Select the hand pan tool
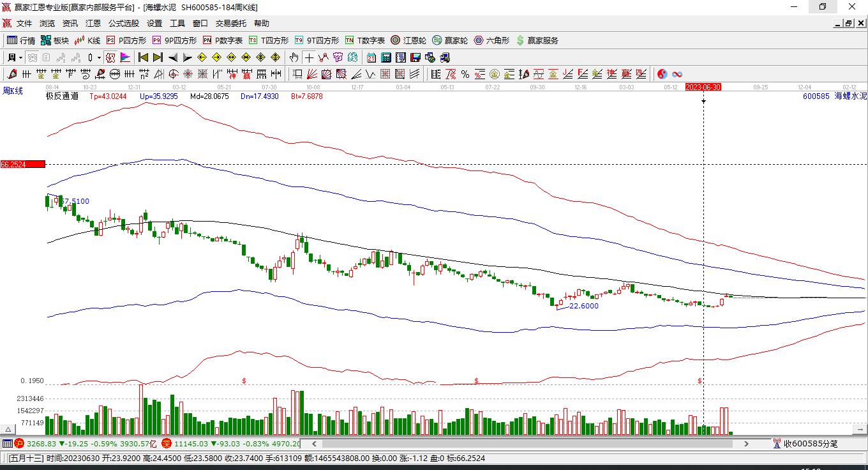Viewport: 868px width, 470px height. point(294,57)
